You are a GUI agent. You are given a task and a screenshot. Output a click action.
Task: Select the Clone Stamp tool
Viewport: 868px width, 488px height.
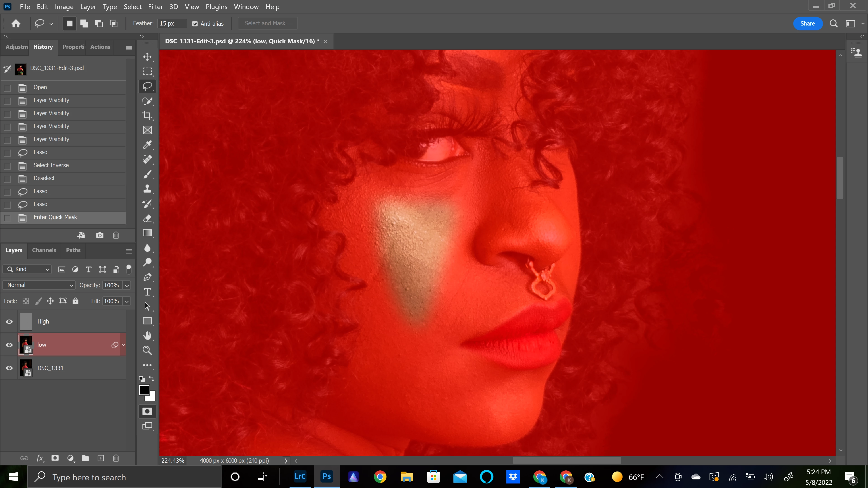click(147, 189)
